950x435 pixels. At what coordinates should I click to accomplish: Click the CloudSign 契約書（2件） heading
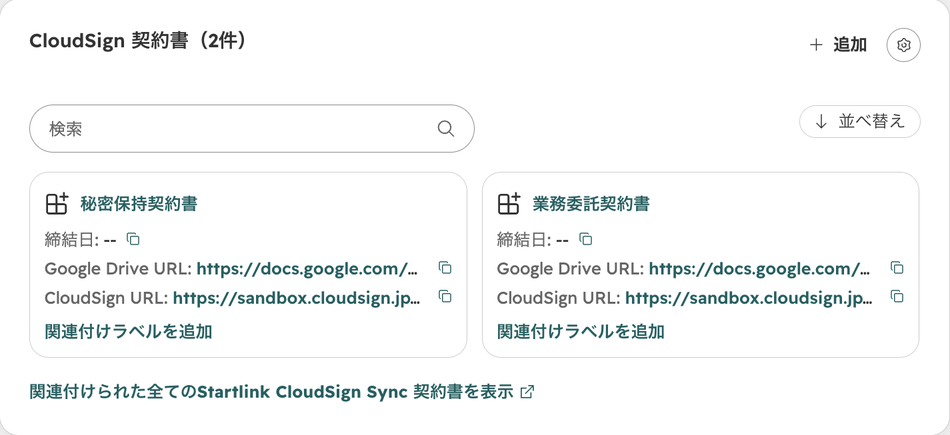pyautogui.click(x=138, y=41)
